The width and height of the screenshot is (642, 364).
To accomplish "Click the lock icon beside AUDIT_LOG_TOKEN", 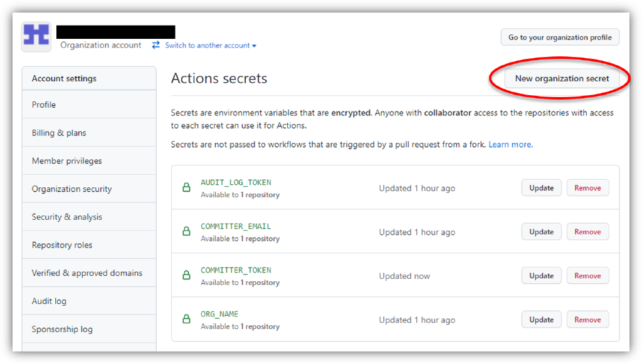I will pos(186,187).
